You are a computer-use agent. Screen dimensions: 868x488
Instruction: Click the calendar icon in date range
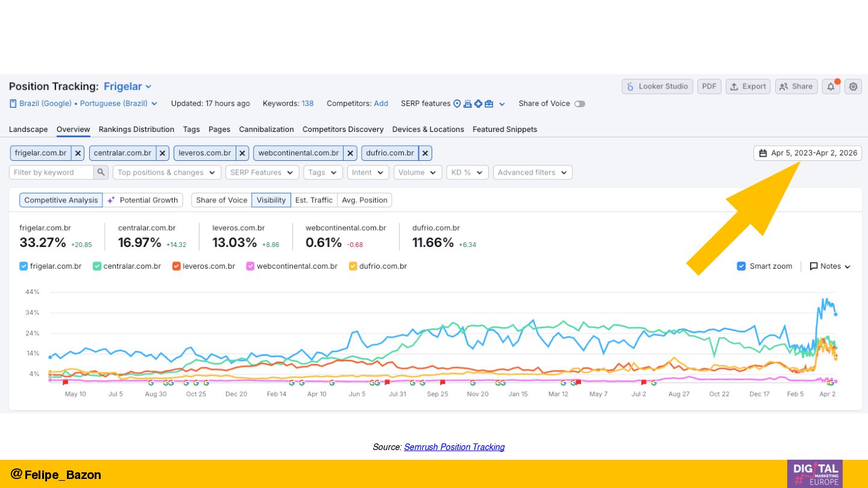point(763,153)
